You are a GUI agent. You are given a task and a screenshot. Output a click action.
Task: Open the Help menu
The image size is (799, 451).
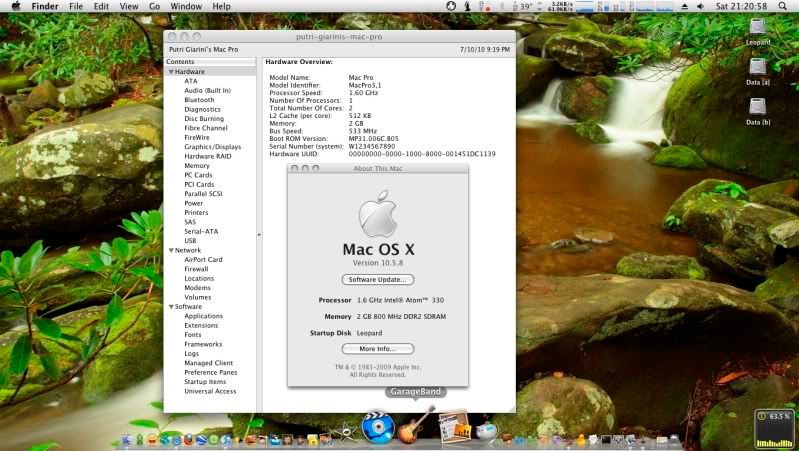(x=221, y=6)
